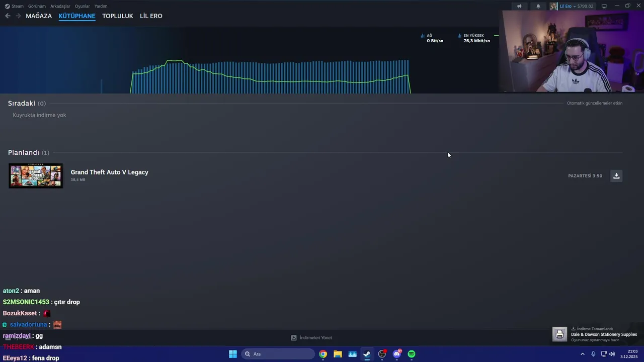Switch Steam to Big Picture mode

pos(604,6)
